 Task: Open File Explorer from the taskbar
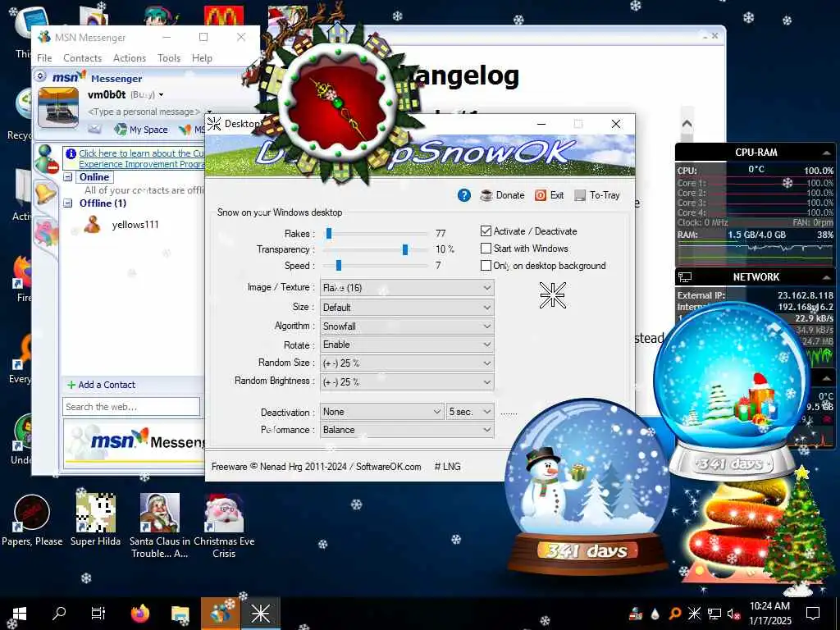180,614
